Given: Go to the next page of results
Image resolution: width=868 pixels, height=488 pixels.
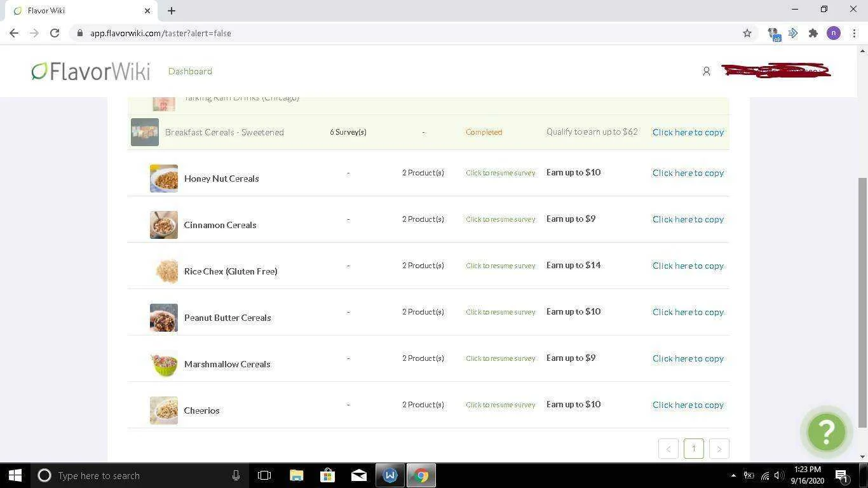Looking at the screenshot, I should point(719,449).
